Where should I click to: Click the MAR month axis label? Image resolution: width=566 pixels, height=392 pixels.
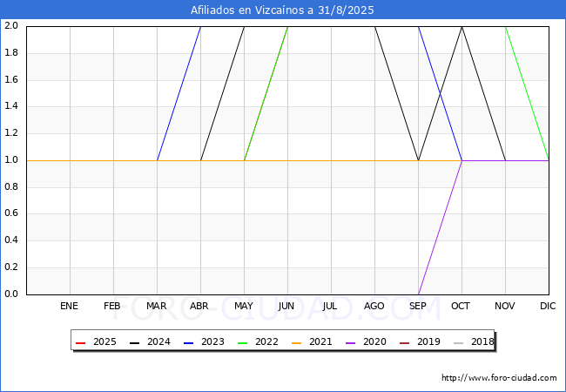pos(156,306)
